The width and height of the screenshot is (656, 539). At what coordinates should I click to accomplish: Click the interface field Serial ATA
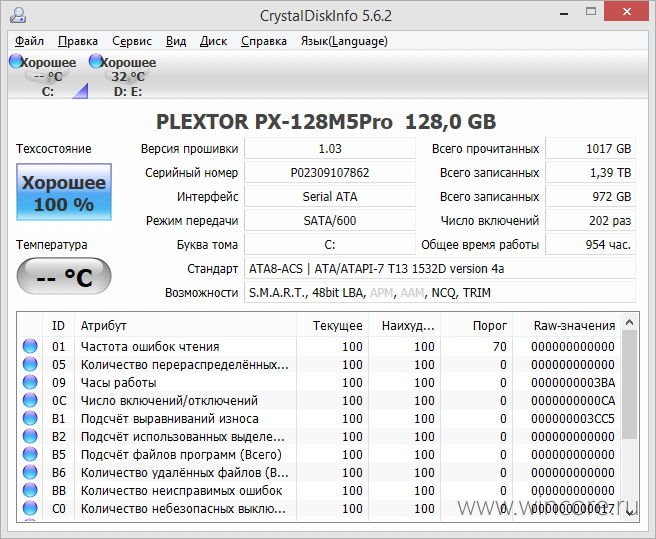[x=330, y=197]
